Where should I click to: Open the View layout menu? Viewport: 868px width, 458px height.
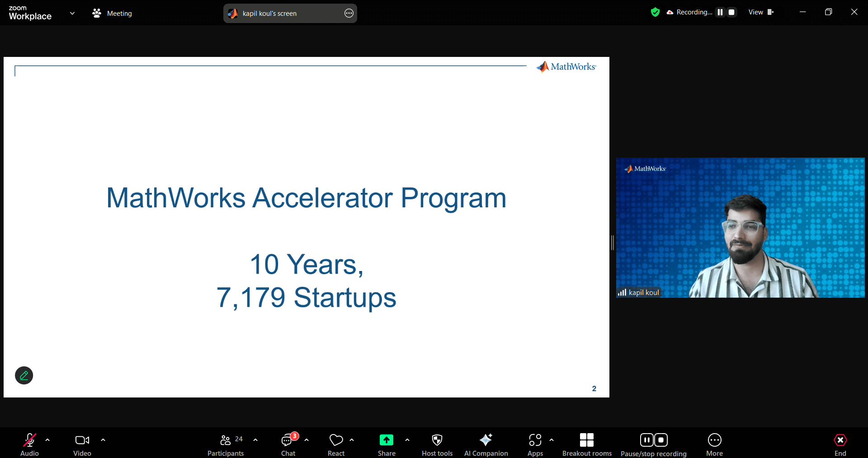pos(761,12)
